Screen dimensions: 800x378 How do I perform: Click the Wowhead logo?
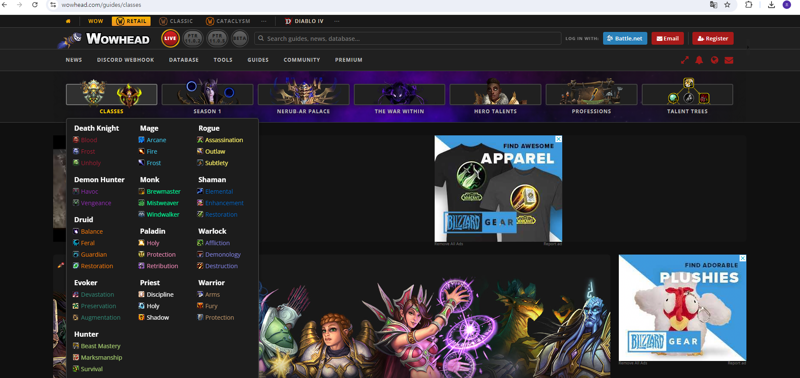(x=104, y=39)
